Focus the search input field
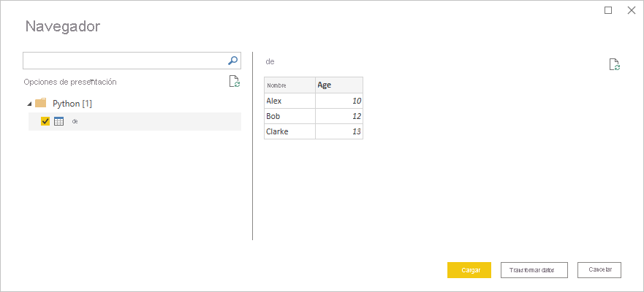The image size is (644, 292). pos(124,61)
